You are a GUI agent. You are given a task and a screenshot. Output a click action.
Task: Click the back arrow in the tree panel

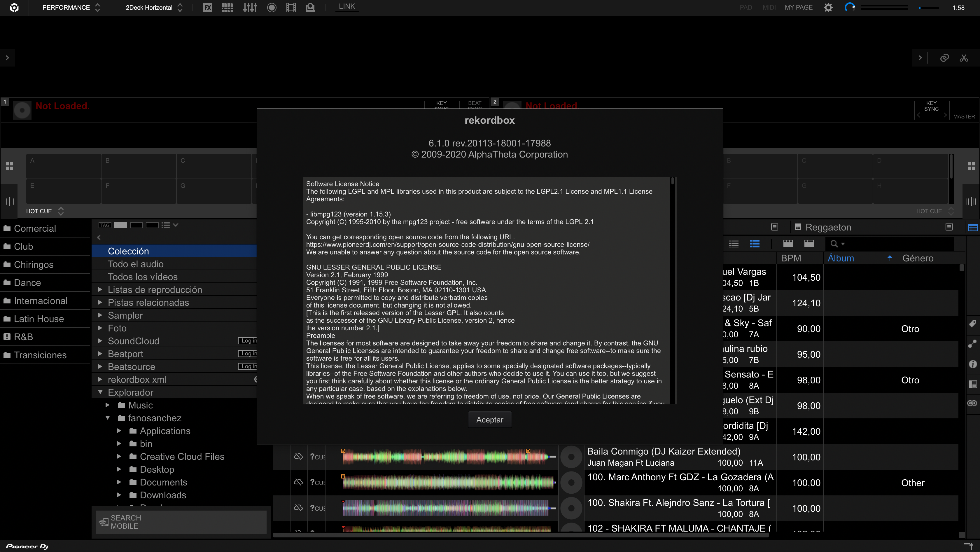coord(99,237)
